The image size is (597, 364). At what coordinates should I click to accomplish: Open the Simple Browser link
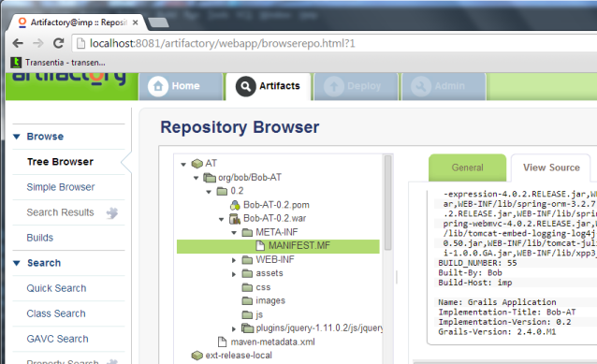61,187
